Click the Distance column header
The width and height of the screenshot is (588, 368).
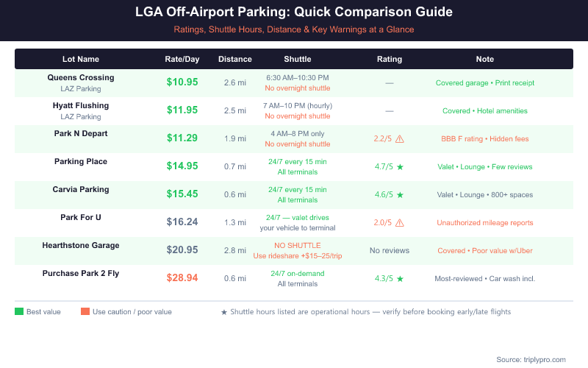pos(235,59)
